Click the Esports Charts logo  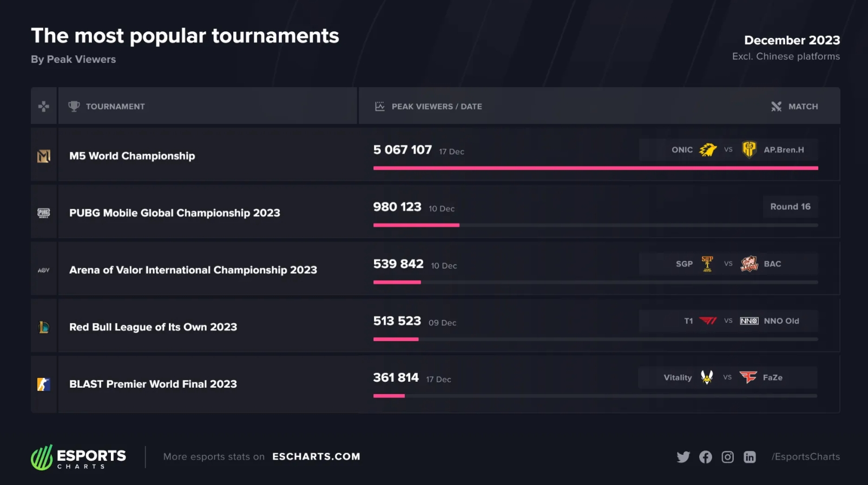coord(79,457)
